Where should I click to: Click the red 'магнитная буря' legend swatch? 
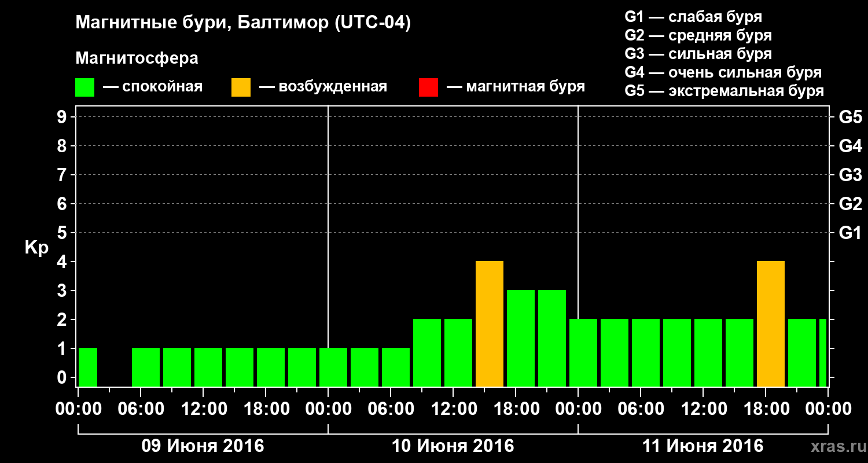428,87
